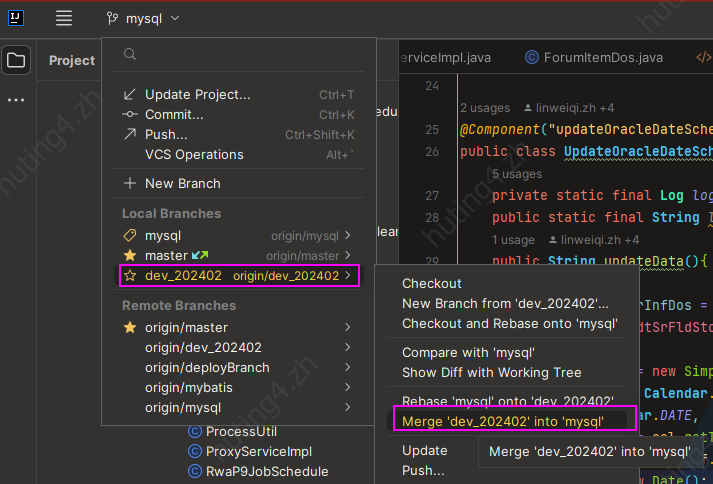Expand submenu arrow for origin/deployBranch
This screenshot has width=713, height=484.
coord(347,367)
